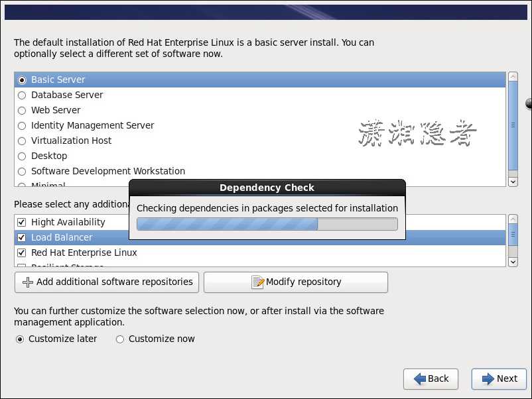Go Back to previous step
532x399 pixels.
431,378
